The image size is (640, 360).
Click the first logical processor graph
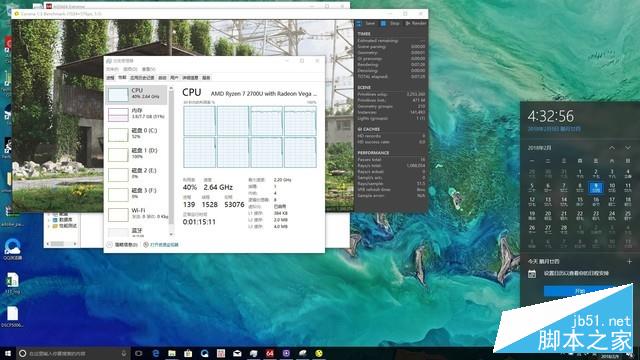[199, 121]
